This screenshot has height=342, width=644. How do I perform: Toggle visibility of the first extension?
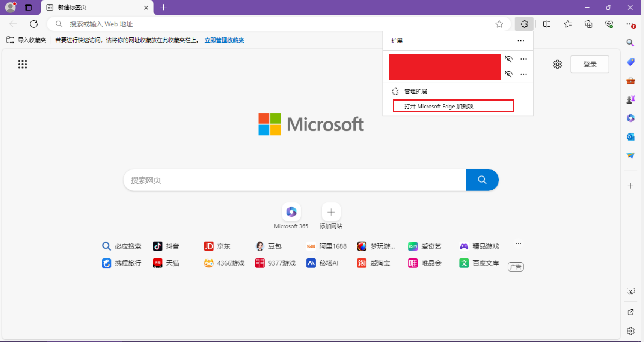click(508, 59)
